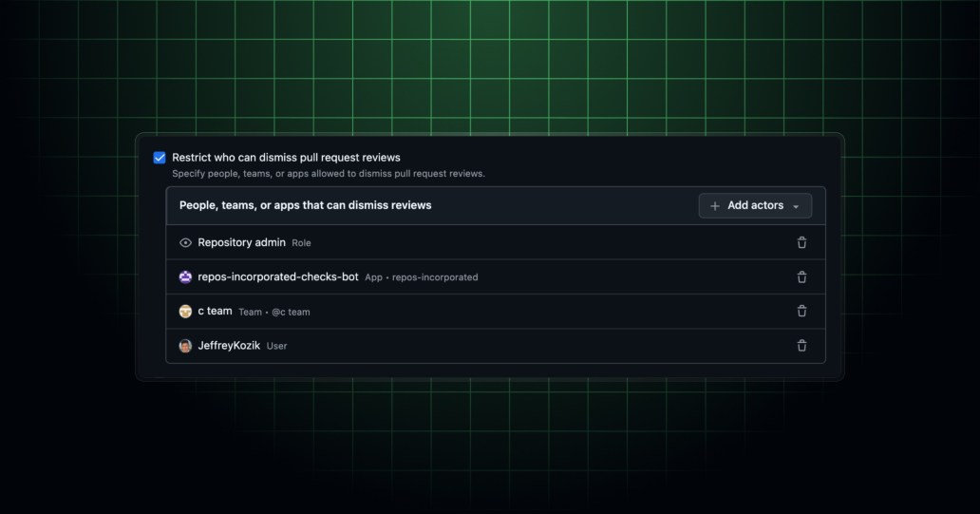Click the 'Specify people, teams, or apps' description

(x=329, y=174)
